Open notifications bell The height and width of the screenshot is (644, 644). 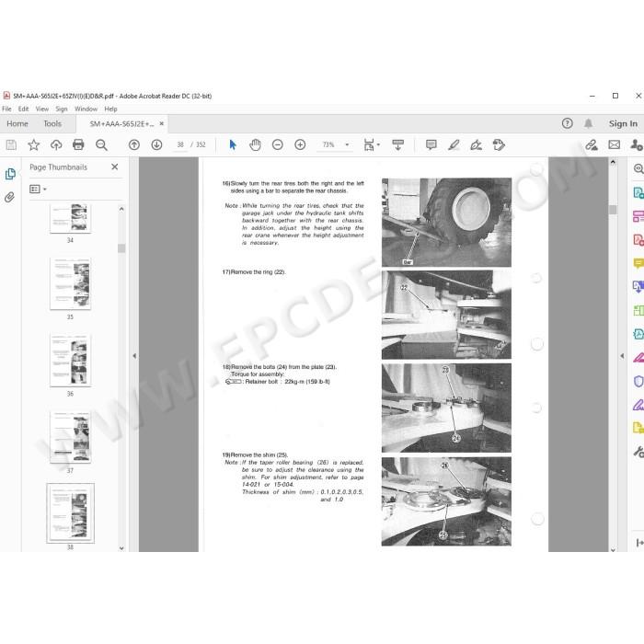[588, 123]
